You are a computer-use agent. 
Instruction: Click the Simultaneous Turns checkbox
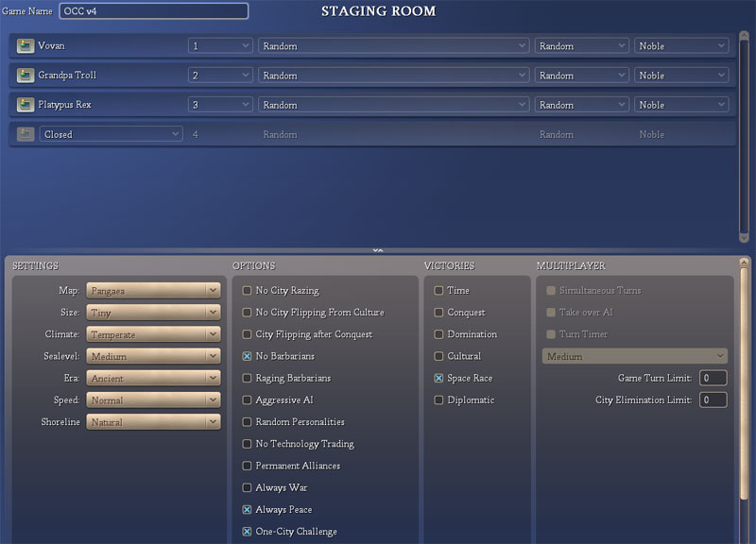[551, 291]
